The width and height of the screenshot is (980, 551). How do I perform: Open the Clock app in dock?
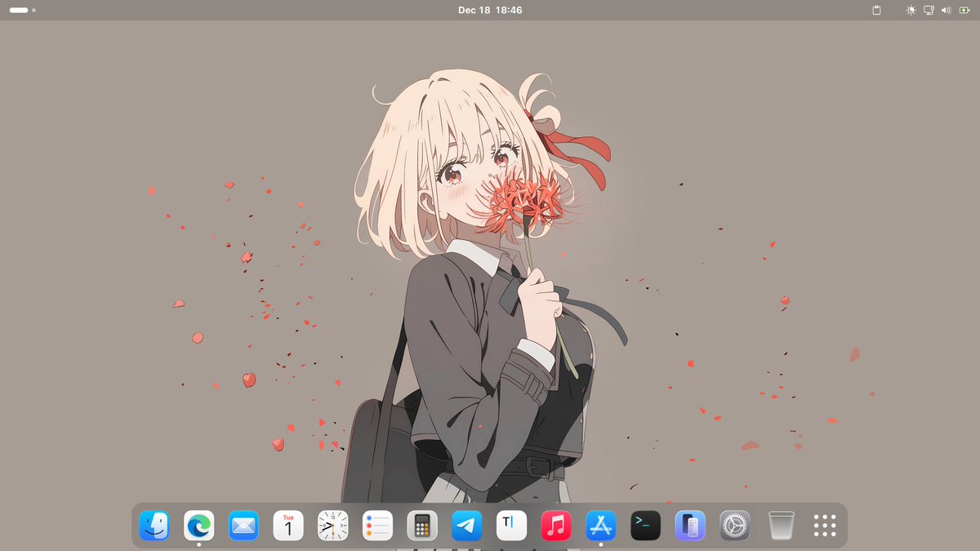tap(332, 526)
